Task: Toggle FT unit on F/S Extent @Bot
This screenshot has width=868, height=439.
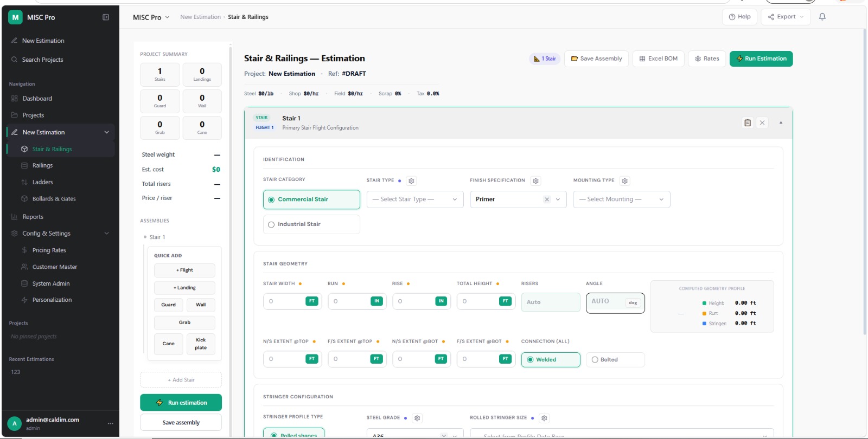Action: pyautogui.click(x=506, y=359)
